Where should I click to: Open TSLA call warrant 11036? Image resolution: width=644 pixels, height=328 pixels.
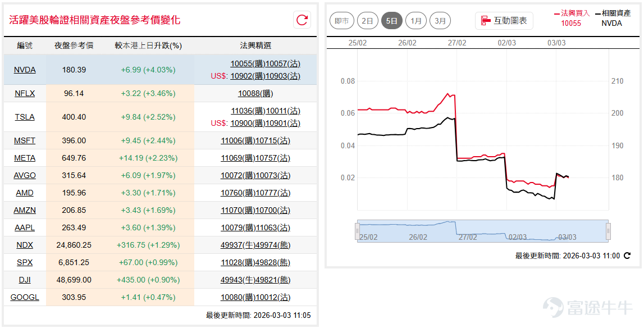pos(248,111)
